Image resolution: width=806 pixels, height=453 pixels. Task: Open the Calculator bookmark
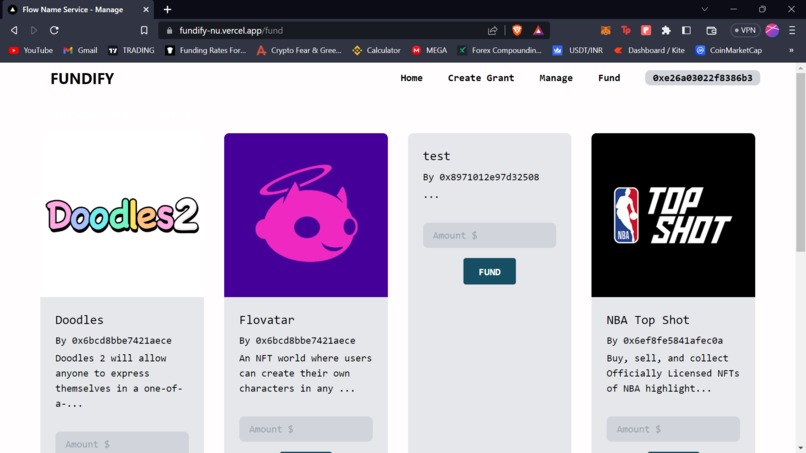[376, 50]
